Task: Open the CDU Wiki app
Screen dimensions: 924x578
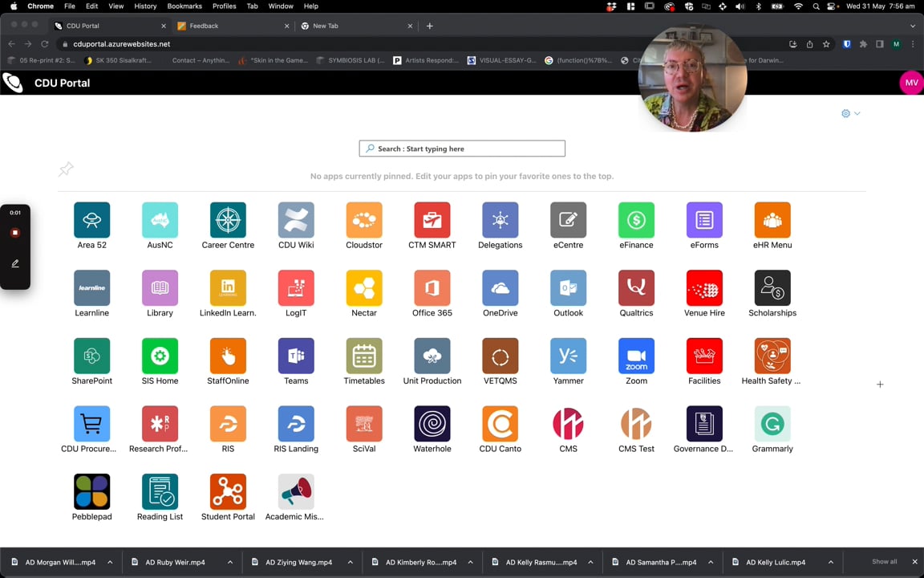Action: (x=296, y=220)
